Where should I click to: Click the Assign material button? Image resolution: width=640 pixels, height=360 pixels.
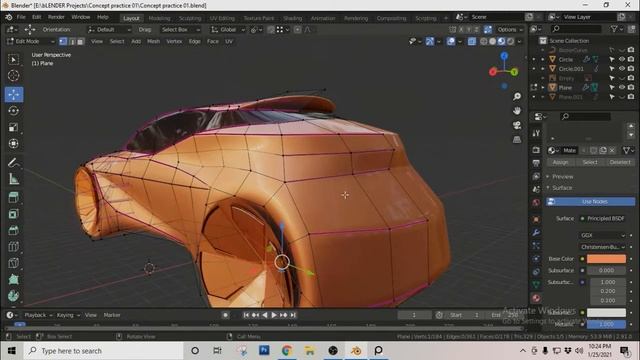[x=560, y=162]
